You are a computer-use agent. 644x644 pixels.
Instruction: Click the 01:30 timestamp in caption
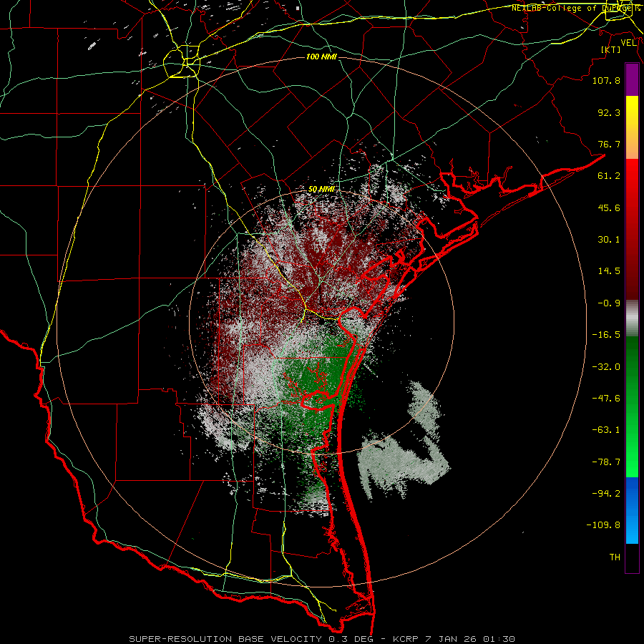pos(499,639)
